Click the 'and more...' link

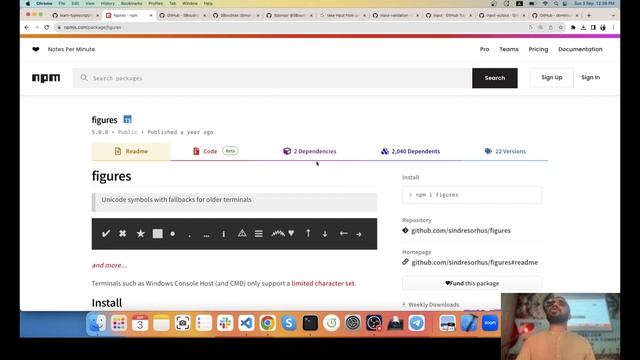click(109, 265)
